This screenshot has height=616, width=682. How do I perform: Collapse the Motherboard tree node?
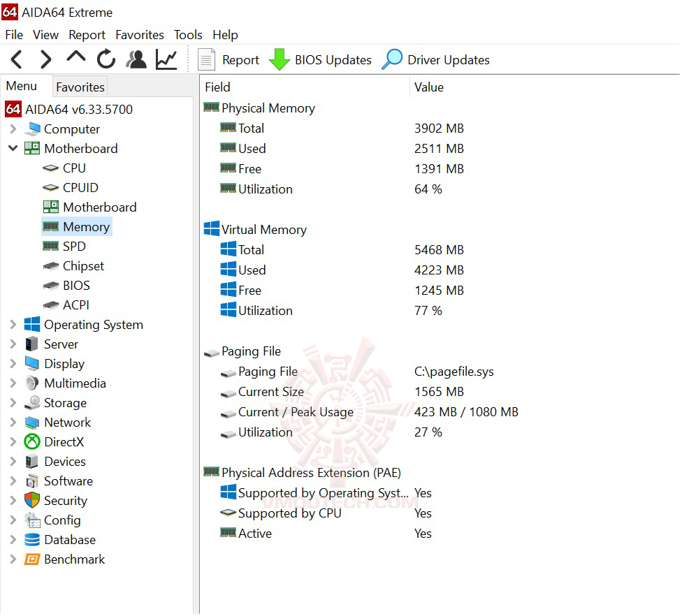click(x=13, y=149)
